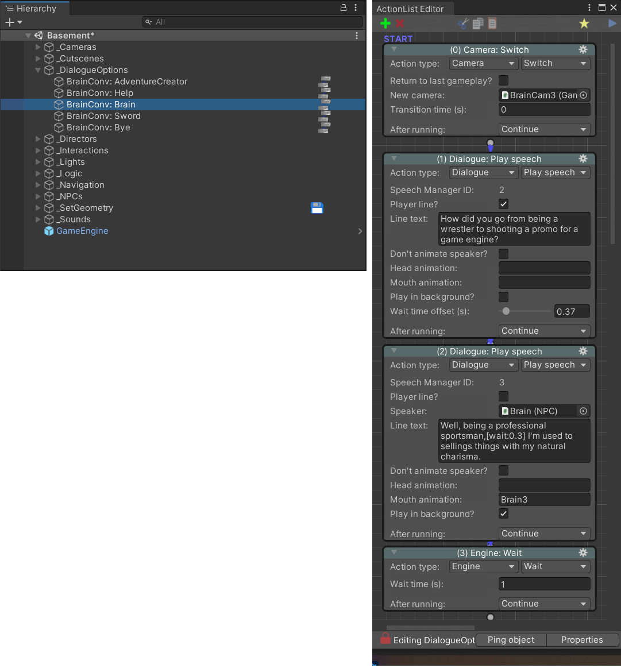This screenshot has height=672, width=621.
Task: Open the Basement scene options menu
Action: point(357,36)
